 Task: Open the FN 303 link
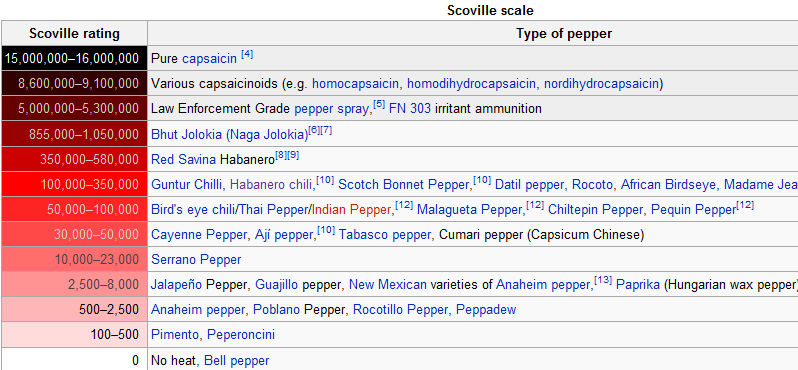410,109
